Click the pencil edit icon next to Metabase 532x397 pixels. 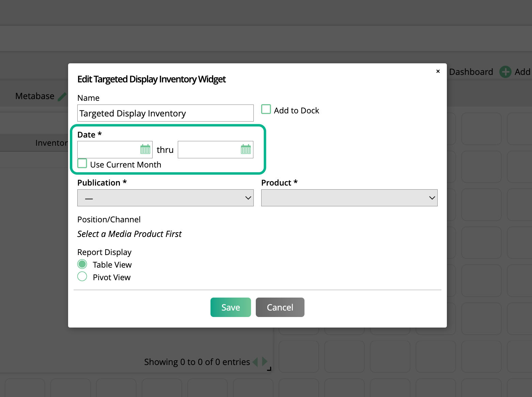(62, 96)
